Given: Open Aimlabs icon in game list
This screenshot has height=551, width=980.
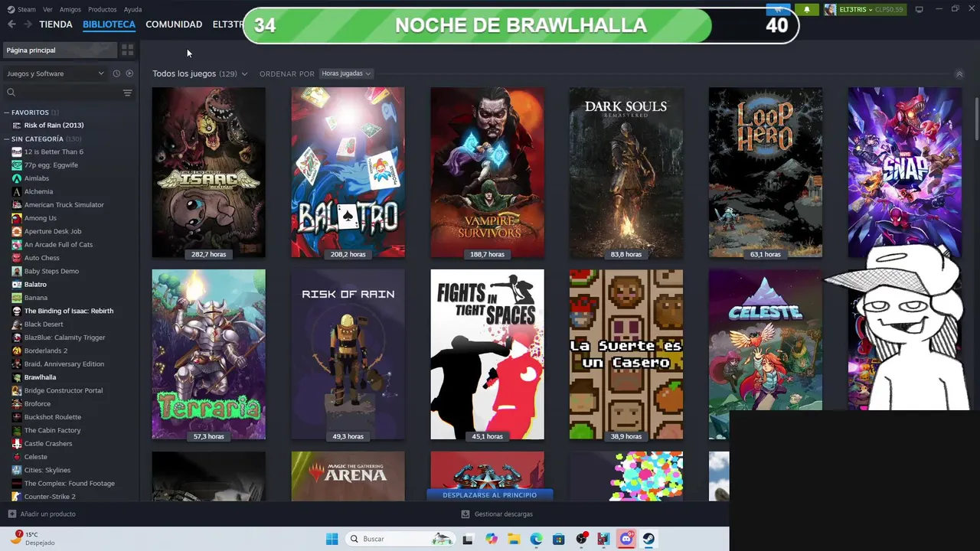Looking at the screenshot, I should click(x=17, y=178).
